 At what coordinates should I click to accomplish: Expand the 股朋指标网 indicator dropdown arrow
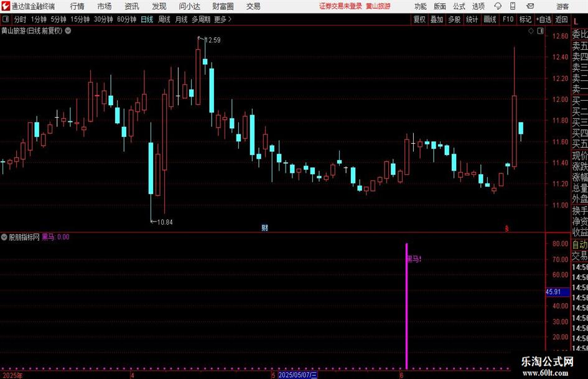click(4, 237)
